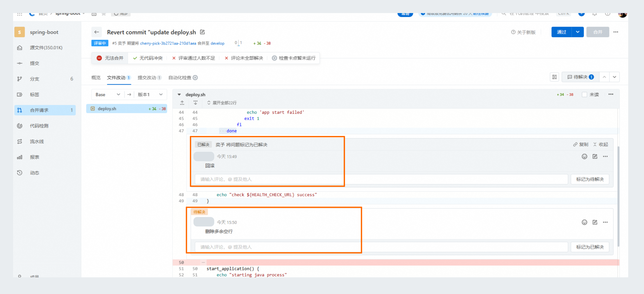Edit the merge request title with pencil icon

(202, 32)
